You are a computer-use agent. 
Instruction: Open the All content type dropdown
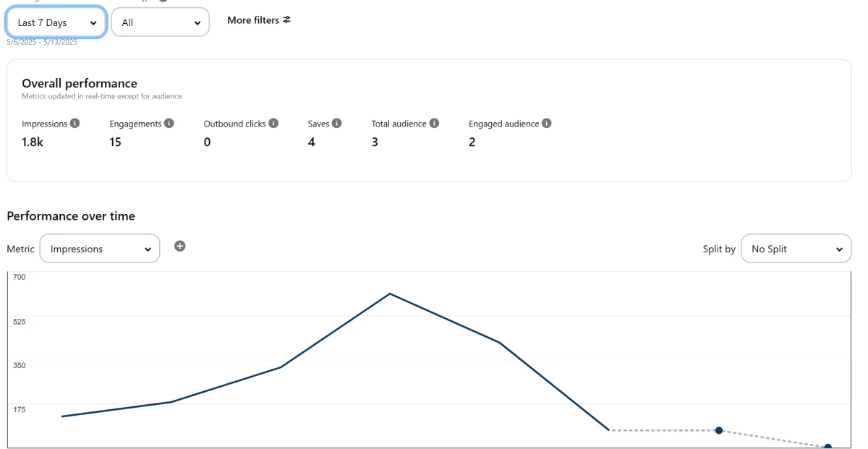[161, 22]
